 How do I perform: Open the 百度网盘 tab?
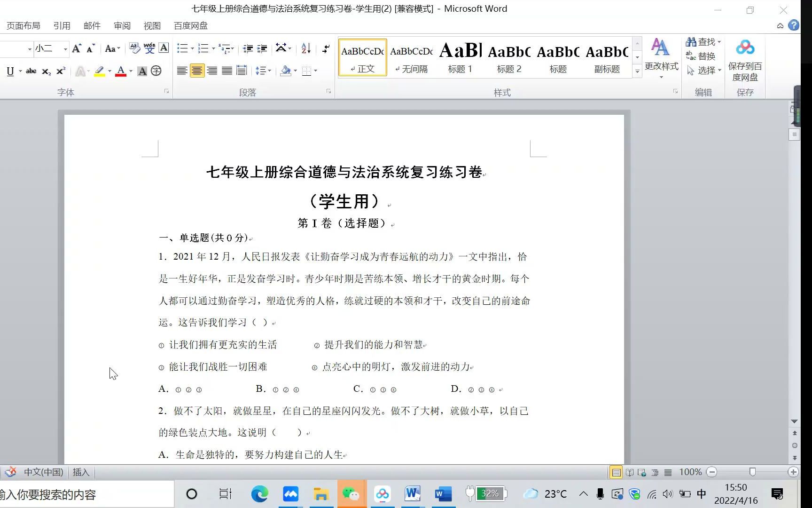click(190, 26)
